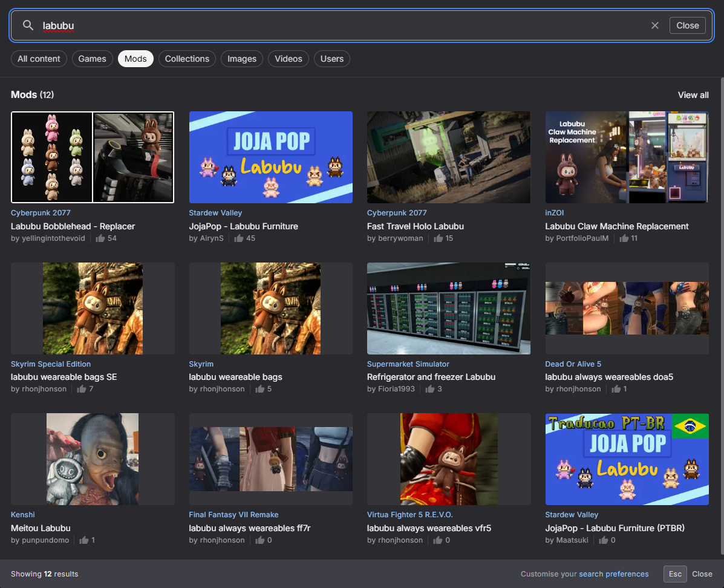Click Close text in bottom footer
Viewport: 724px width, 588px height.
pos(702,573)
